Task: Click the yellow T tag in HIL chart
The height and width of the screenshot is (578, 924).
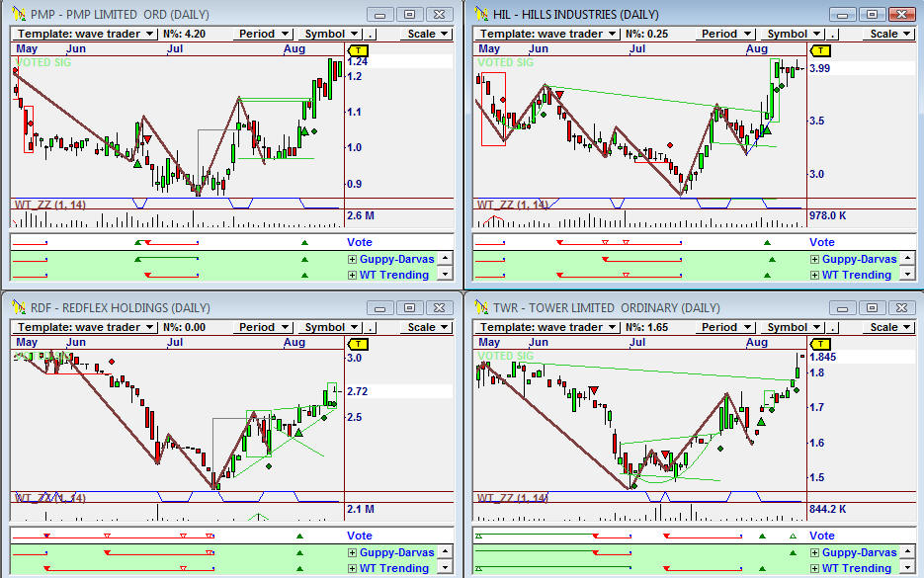Action: [x=820, y=50]
